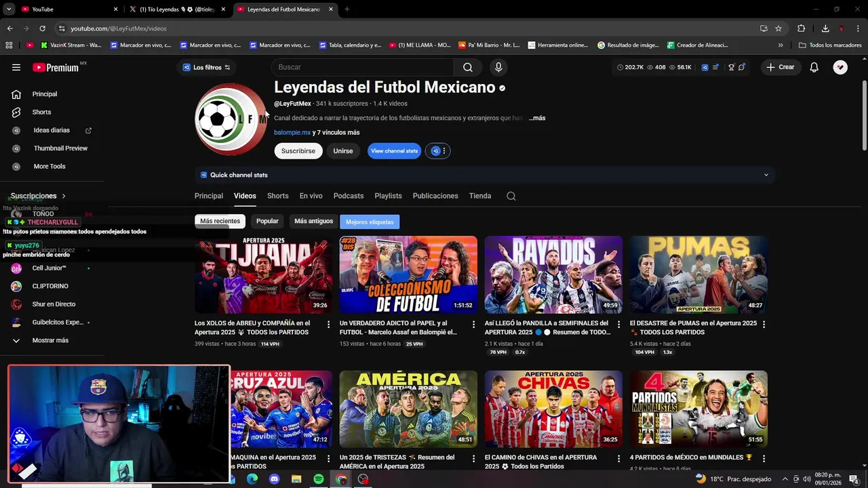Show more bookmarks with double chevron
Screen dimensions: 868x488
pos(781,45)
